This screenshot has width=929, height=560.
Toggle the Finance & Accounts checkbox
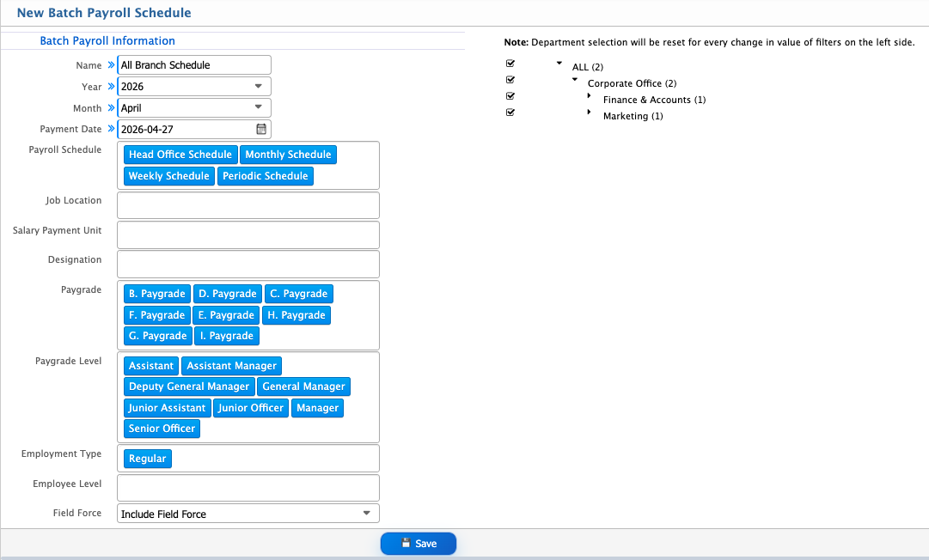click(510, 96)
